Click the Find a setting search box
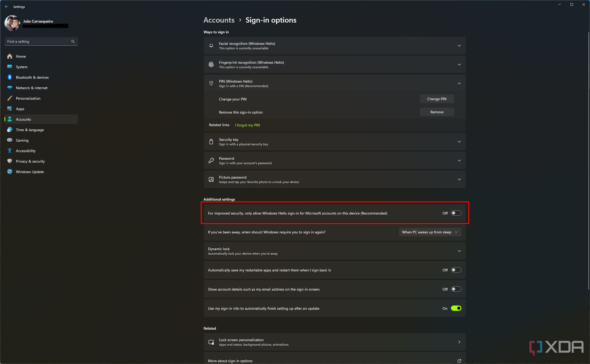590x364 pixels. point(41,41)
